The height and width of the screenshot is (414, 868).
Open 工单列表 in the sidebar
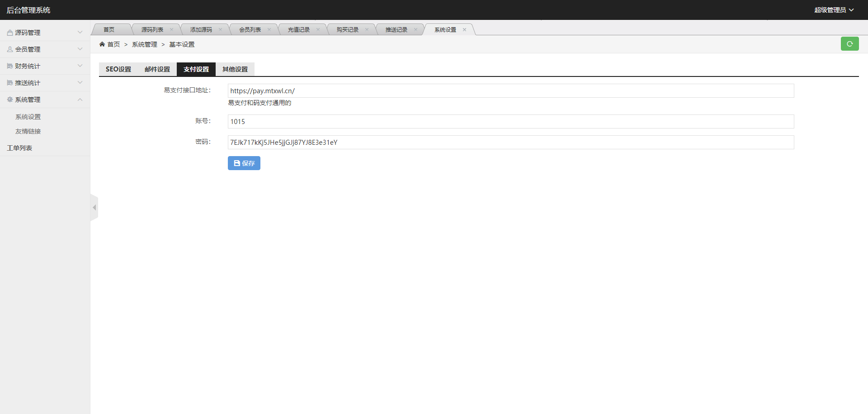click(19, 148)
